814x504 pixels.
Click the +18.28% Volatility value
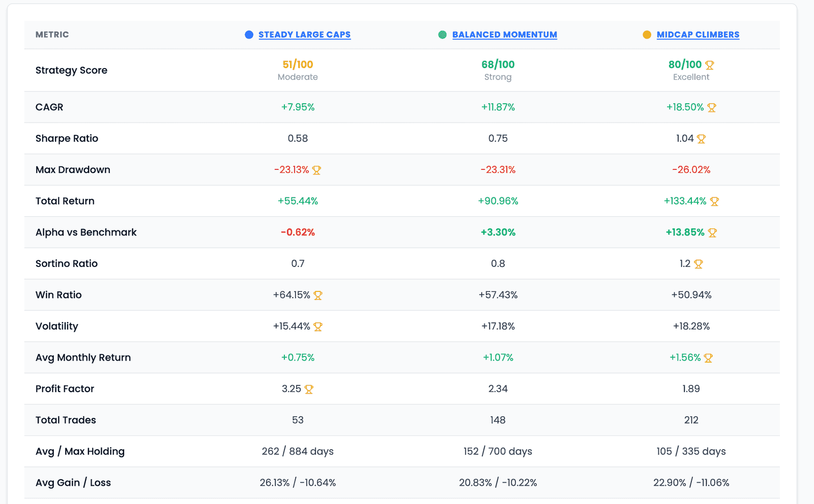(691, 326)
